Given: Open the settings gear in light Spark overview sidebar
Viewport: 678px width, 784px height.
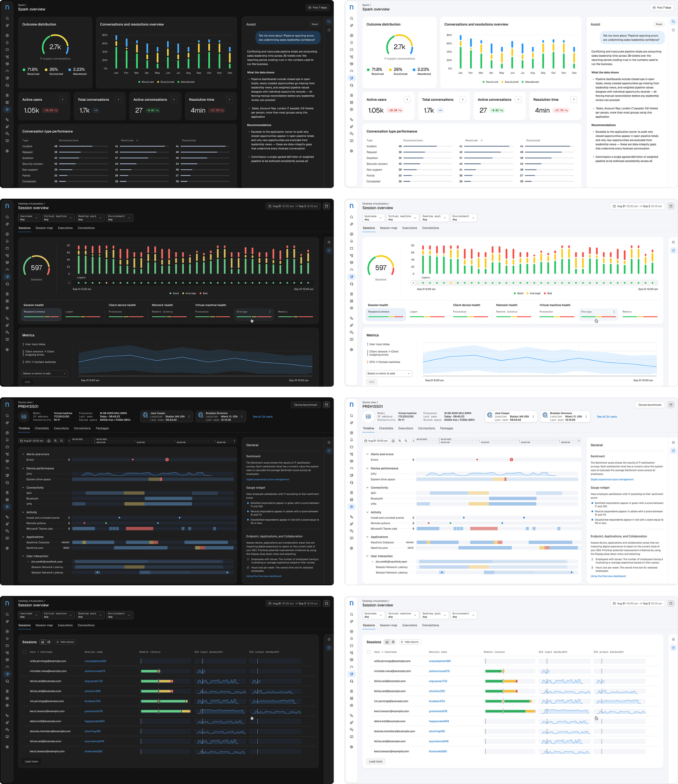Looking at the screenshot, I should click(x=351, y=151).
